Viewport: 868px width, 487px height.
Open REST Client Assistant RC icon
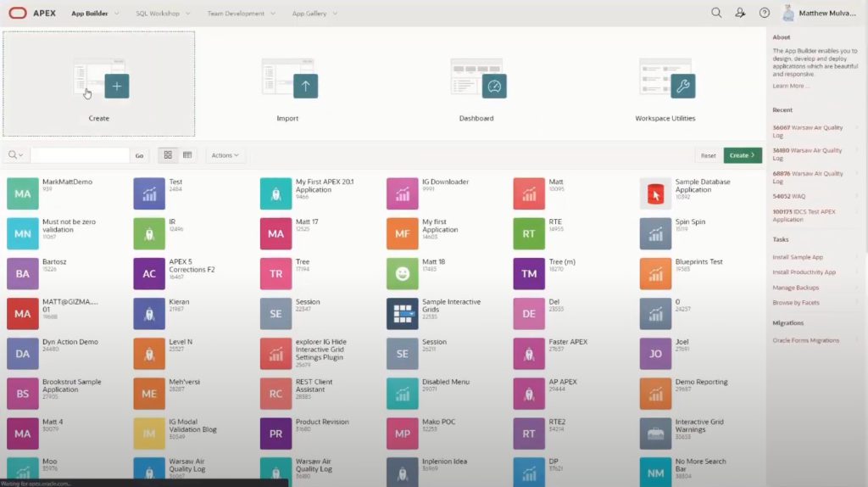275,394
